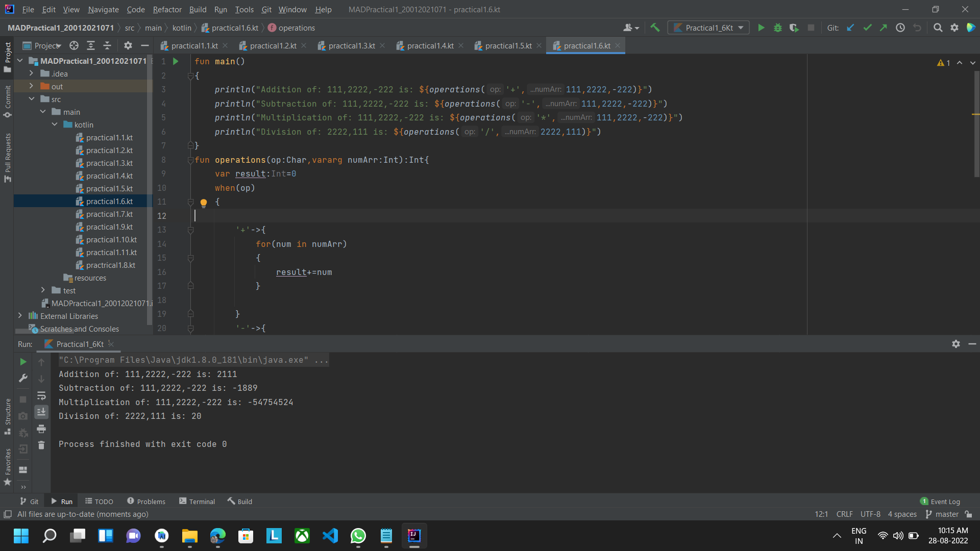Viewport: 980px width, 551px height.
Task: Collapse the kotlin source folder
Action: [x=55, y=124]
